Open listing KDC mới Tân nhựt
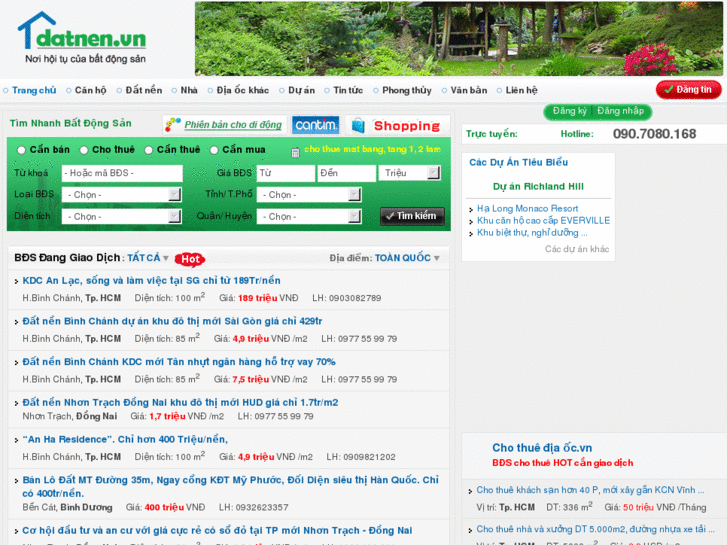 179,361
